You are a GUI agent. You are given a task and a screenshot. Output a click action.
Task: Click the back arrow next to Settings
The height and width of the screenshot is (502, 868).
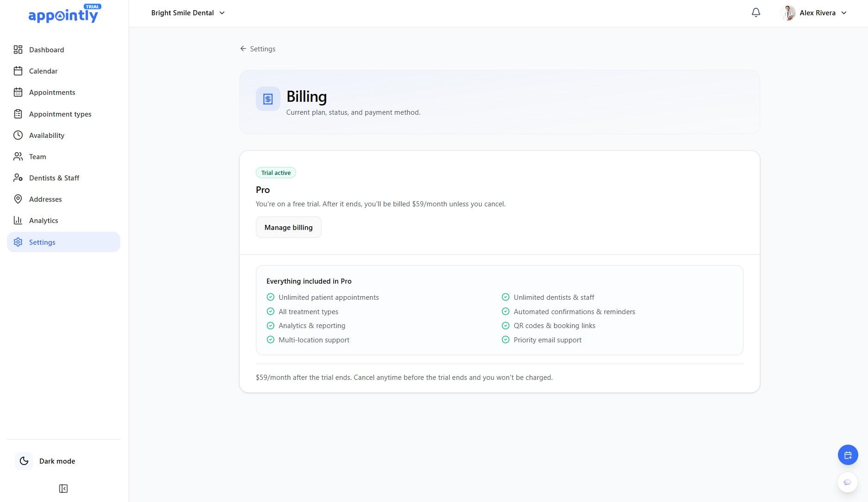click(x=243, y=49)
